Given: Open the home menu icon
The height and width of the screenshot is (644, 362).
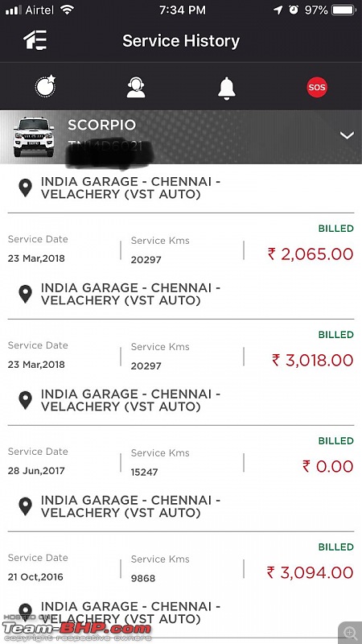Looking at the screenshot, I should click(x=35, y=40).
